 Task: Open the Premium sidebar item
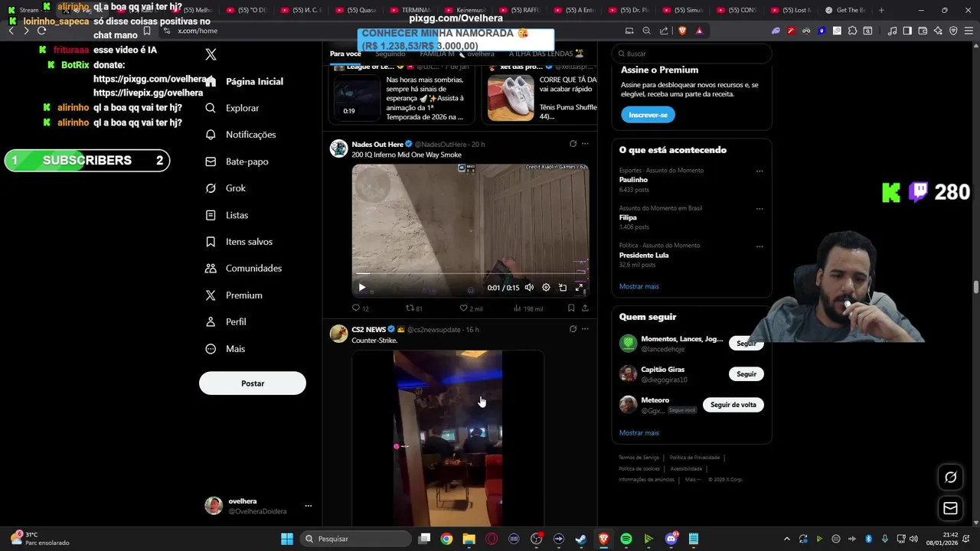(234, 295)
